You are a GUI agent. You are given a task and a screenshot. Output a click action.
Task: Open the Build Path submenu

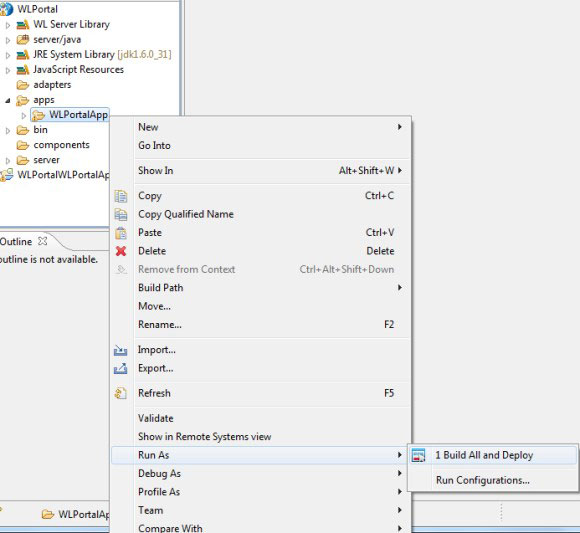click(261, 288)
